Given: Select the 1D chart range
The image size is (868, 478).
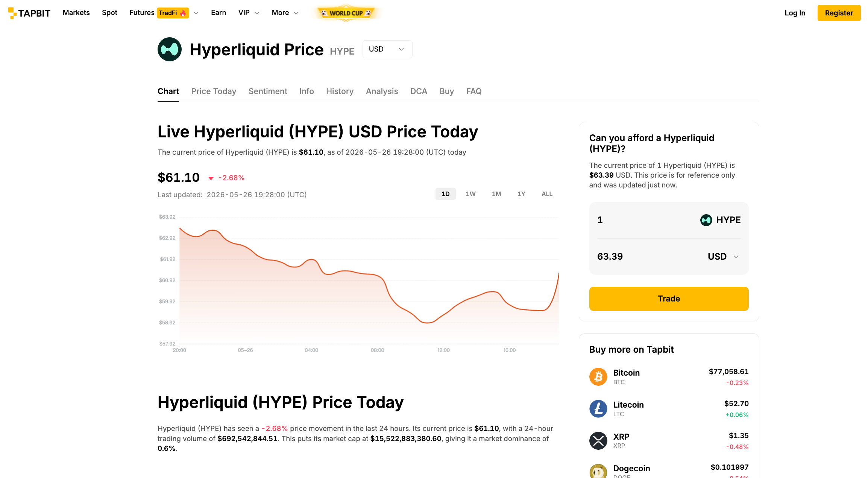Looking at the screenshot, I should point(446,194).
